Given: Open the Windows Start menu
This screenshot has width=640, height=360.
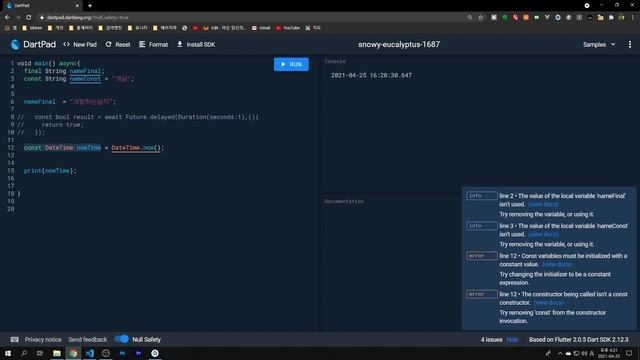Looking at the screenshot, I should (8, 353).
